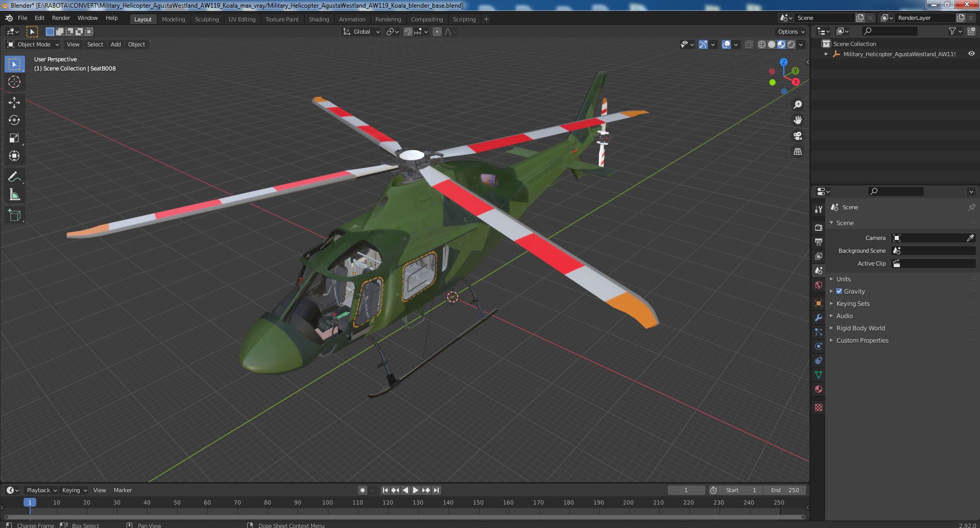Click the zoom viewport magnifier icon
The width and height of the screenshot is (980, 528).
[x=797, y=105]
